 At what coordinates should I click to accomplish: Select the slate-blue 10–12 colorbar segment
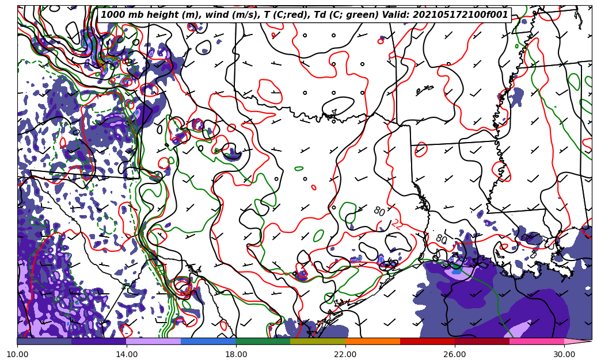pyautogui.click(x=44, y=341)
